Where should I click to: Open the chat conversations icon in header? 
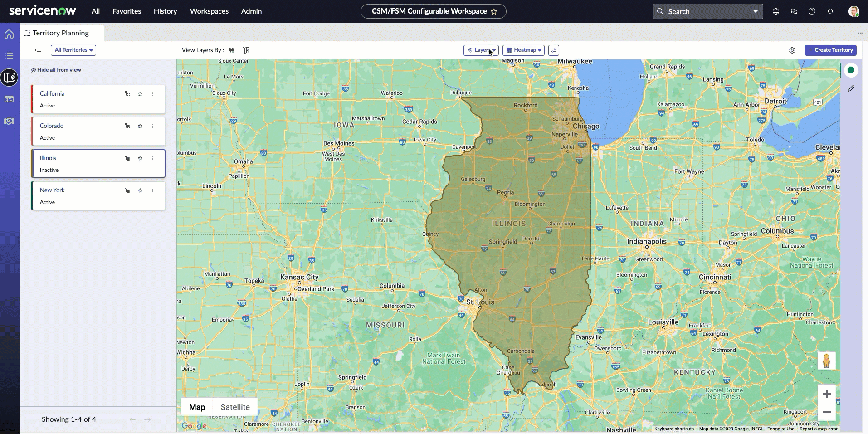794,11
